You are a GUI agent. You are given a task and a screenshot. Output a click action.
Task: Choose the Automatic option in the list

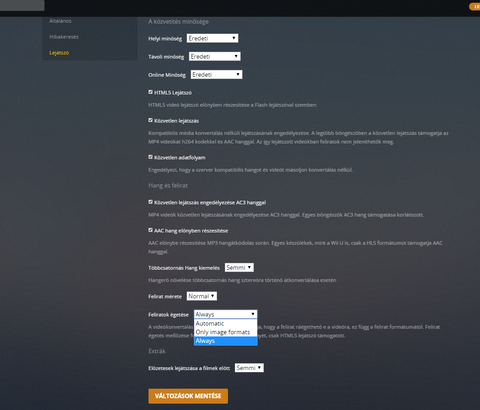coord(226,323)
